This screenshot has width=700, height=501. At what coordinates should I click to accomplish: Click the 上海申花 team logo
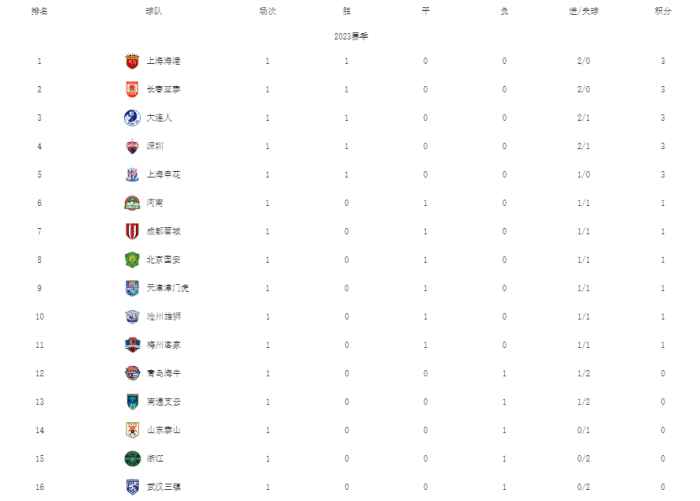132,174
